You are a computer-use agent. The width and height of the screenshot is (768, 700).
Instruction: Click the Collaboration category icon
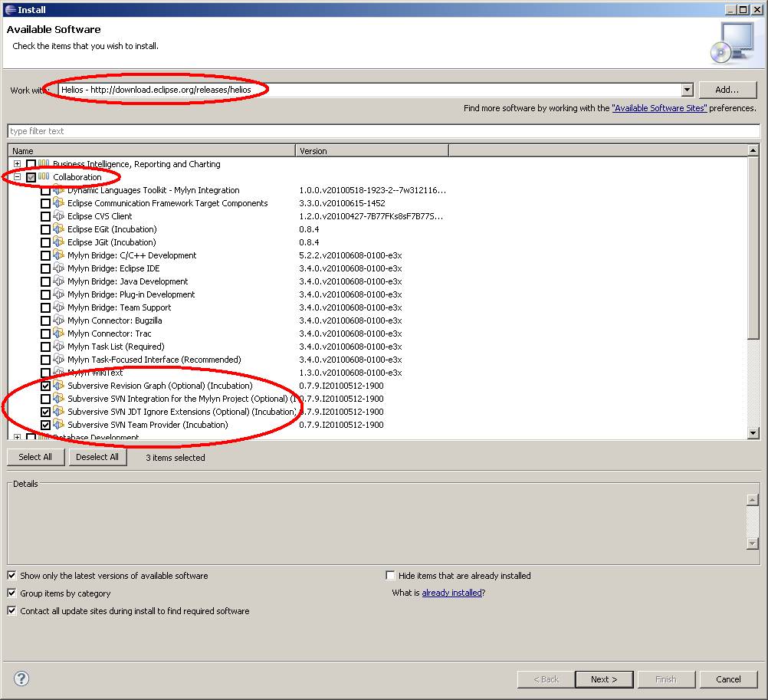[44, 177]
